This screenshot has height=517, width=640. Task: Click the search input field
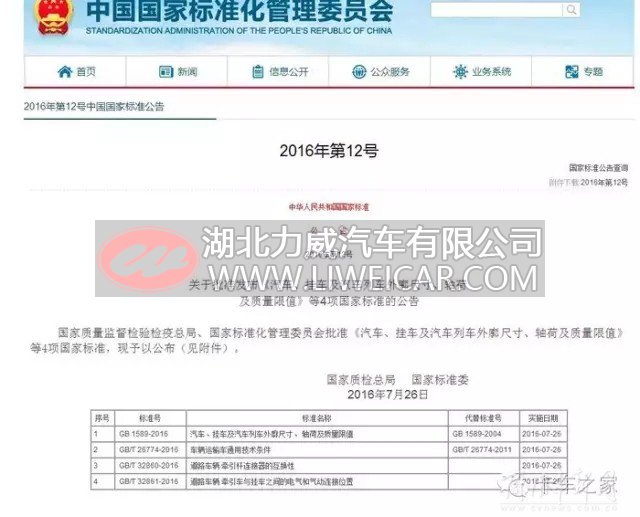[497, 10]
